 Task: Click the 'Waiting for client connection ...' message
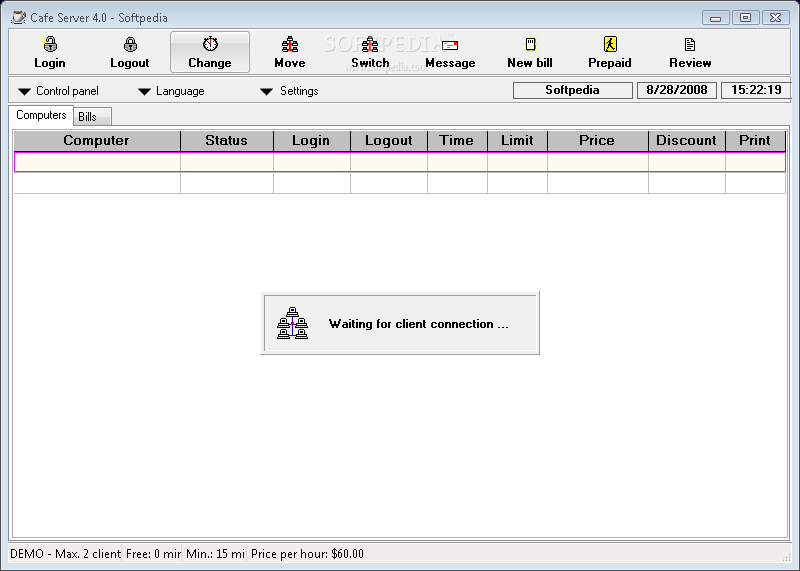coord(418,324)
